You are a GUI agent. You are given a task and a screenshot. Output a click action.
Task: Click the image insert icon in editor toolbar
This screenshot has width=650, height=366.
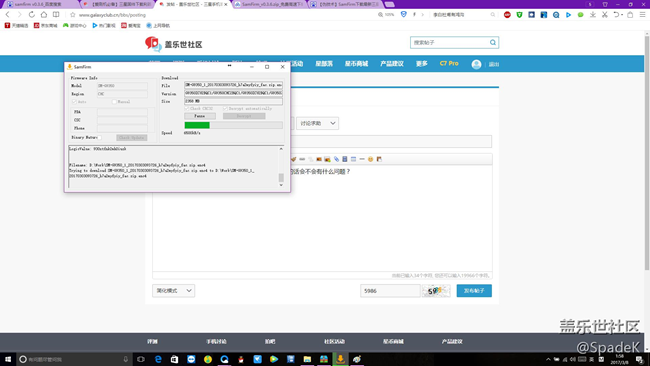319,159
